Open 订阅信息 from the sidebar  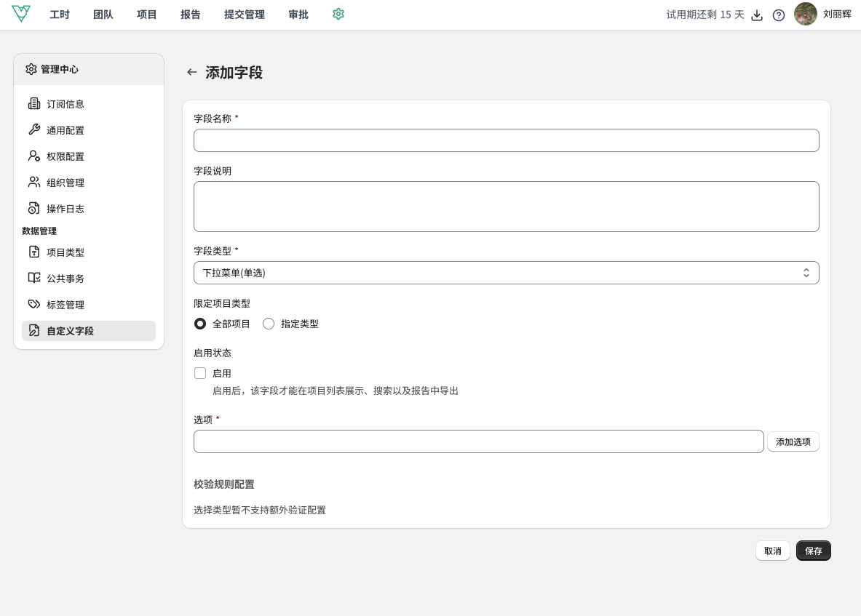click(x=66, y=104)
